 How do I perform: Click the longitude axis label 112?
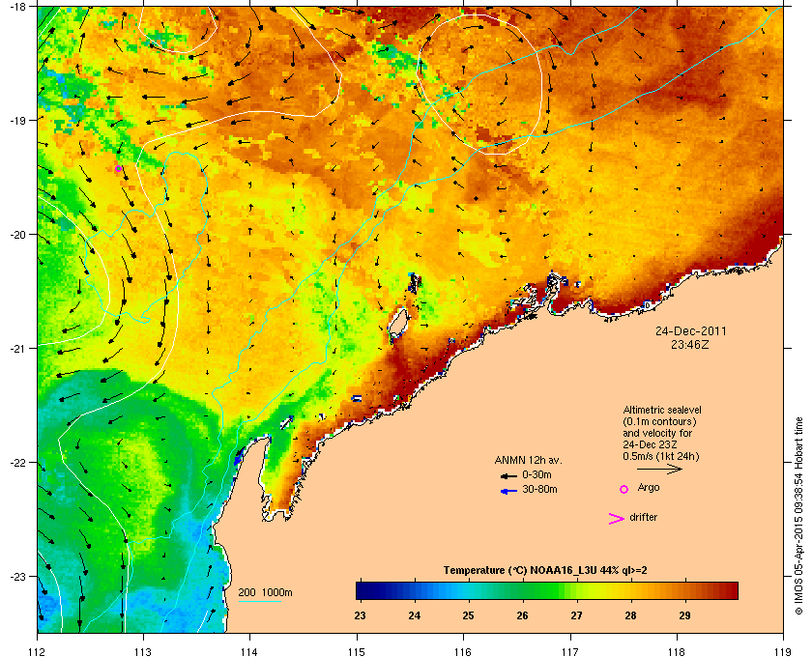pos(38,651)
